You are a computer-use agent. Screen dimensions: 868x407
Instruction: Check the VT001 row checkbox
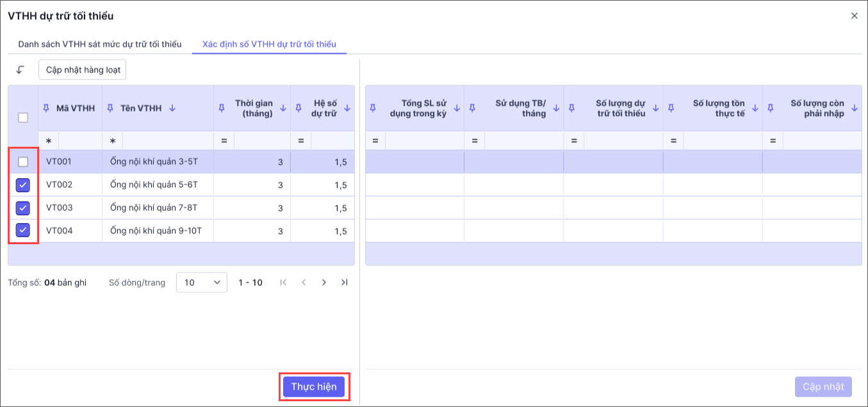click(23, 162)
